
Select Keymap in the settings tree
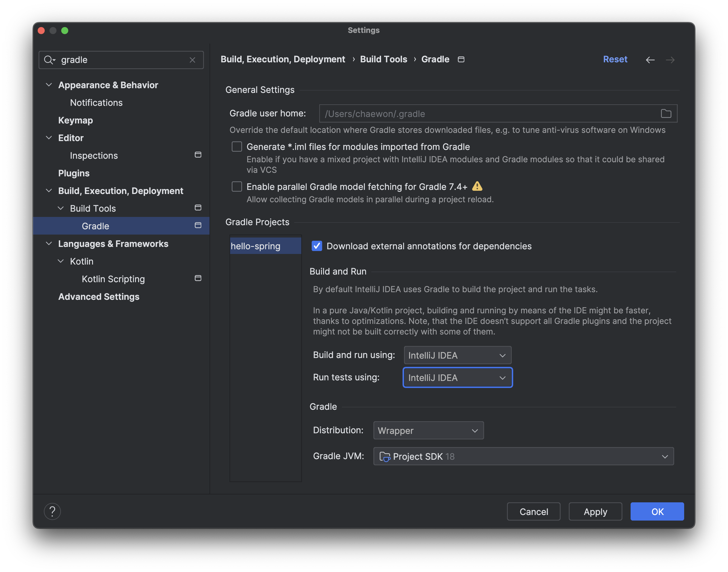(x=75, y=120)
